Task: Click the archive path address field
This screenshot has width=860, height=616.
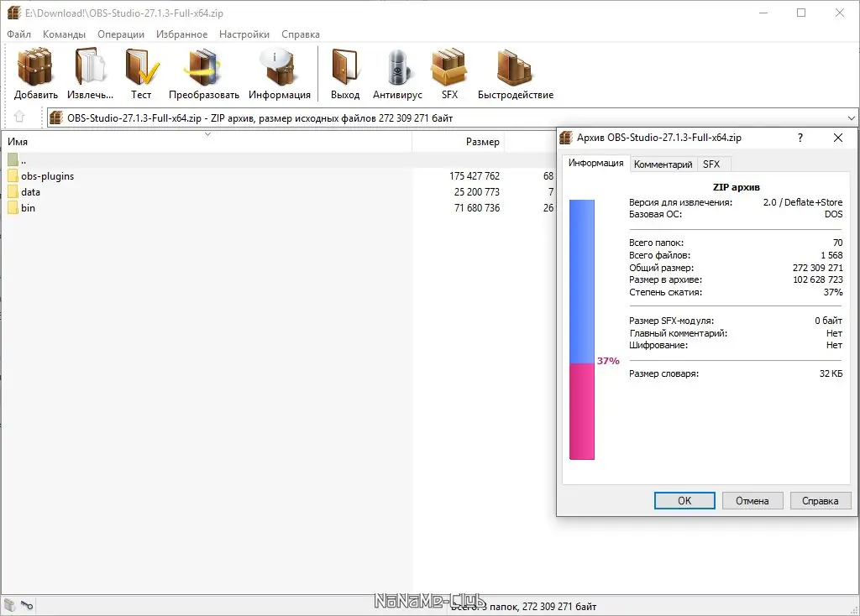Action: (452, 117)
